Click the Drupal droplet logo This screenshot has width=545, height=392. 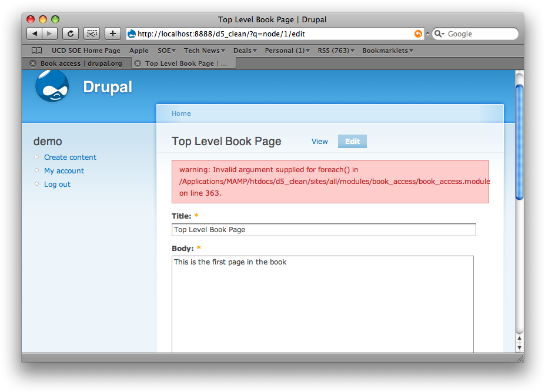[52, 86]
